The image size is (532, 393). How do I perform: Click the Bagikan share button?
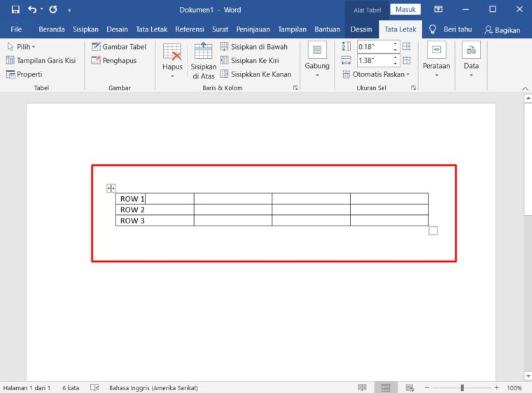(503, 30)
